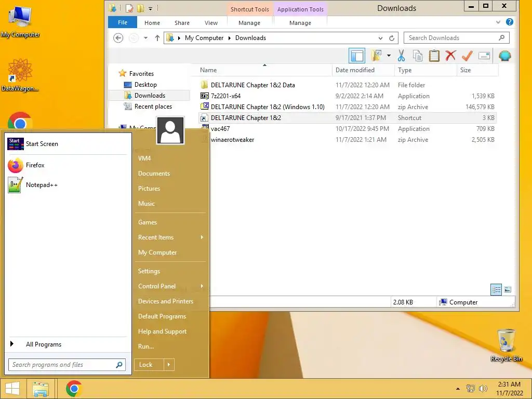Click the New folder icon in quick access toolbar

pos(140,8)
